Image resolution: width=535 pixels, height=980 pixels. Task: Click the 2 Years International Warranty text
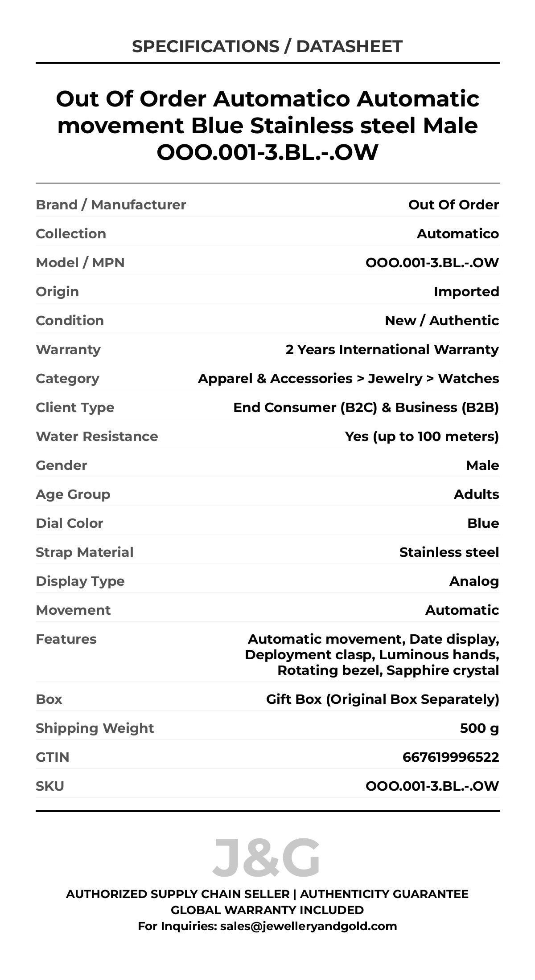[392, 350]
